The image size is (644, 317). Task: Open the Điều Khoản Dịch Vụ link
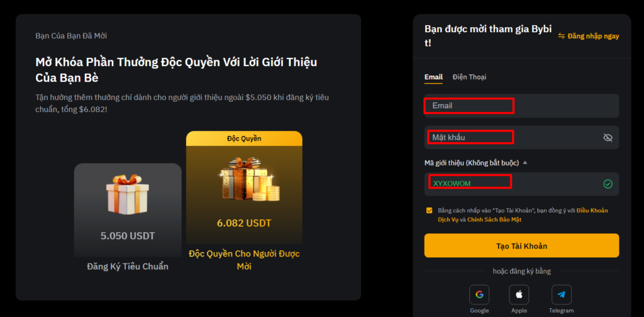coord(523,214)
